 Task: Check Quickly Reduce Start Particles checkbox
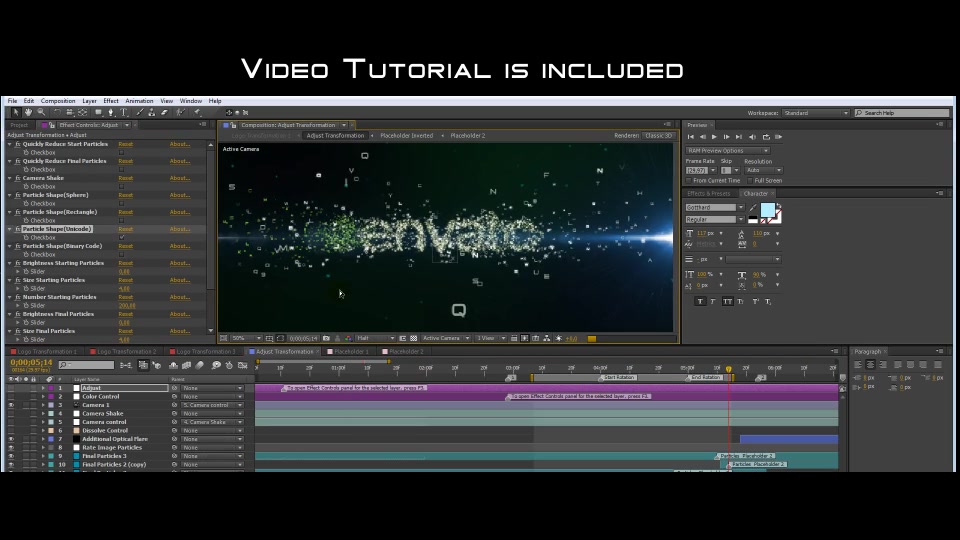[121, 152]
